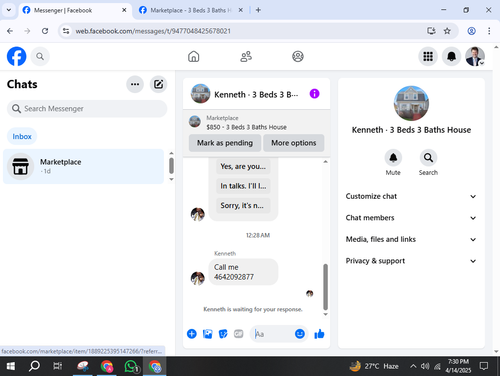Close the Marketplace browser tab
This screenshot has width=500, height=376.
(x=240, y=10)
